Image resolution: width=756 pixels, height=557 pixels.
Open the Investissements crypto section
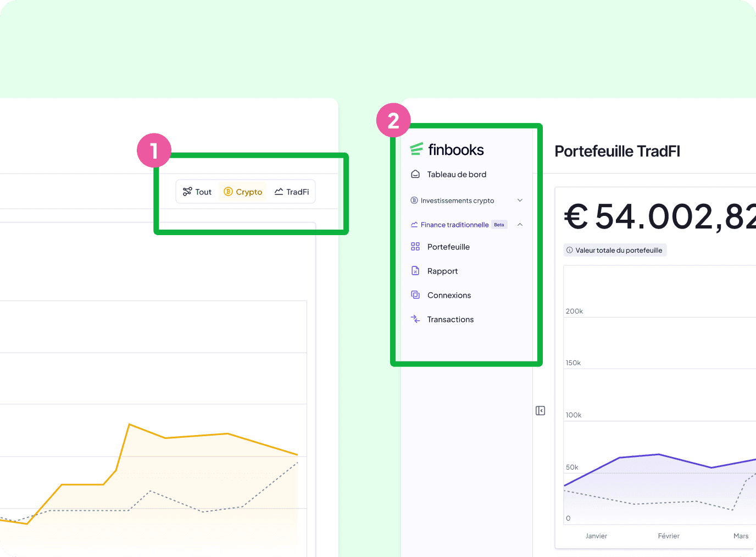tap(458, 200)
